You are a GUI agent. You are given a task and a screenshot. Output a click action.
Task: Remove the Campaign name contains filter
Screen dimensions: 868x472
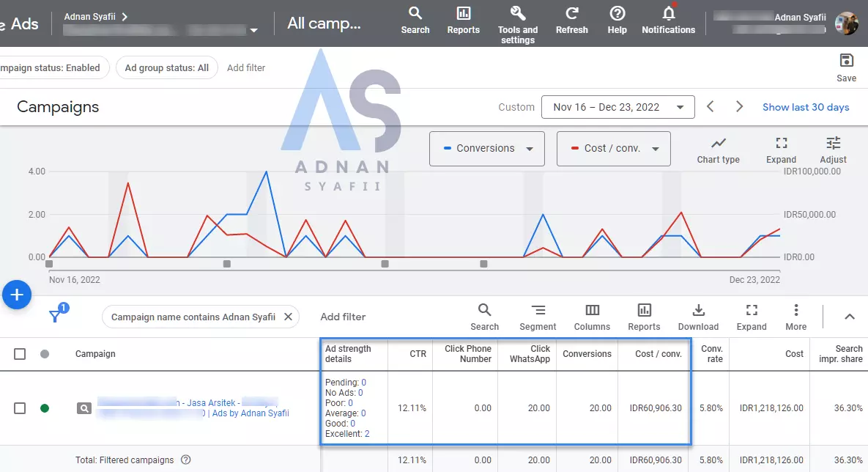click(288, 317)
